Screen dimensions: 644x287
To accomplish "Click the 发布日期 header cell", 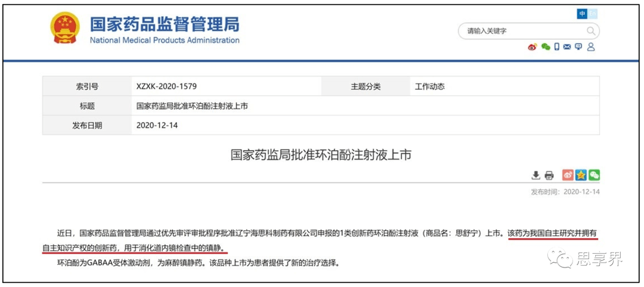I will click(x=87, y=125).
